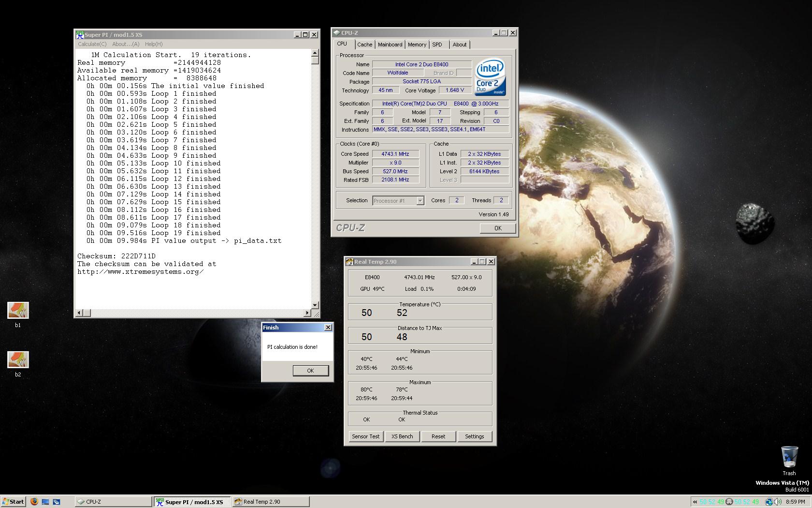Switch to the Memory tab in CPU-Z
This screenshot has width=812, height=508.
tap(417, 45)
